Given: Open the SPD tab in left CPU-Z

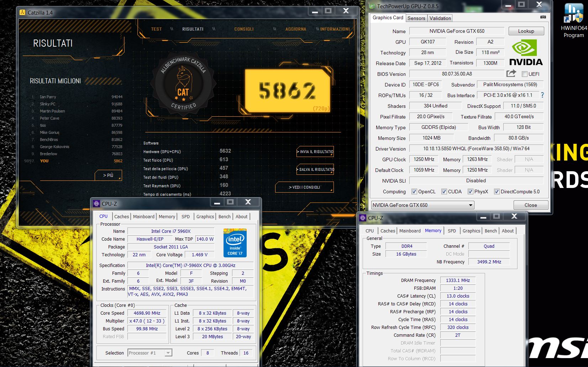Looking at the screenshot, I should 185,216.
